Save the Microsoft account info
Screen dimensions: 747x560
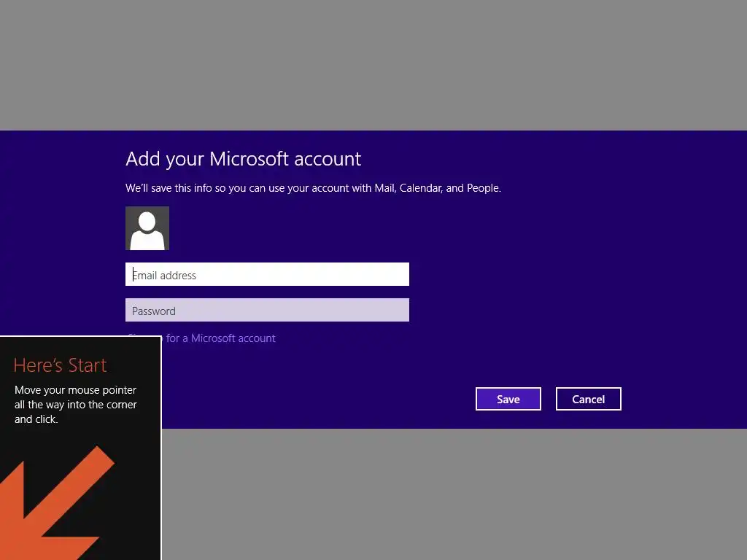coord(508,399)
